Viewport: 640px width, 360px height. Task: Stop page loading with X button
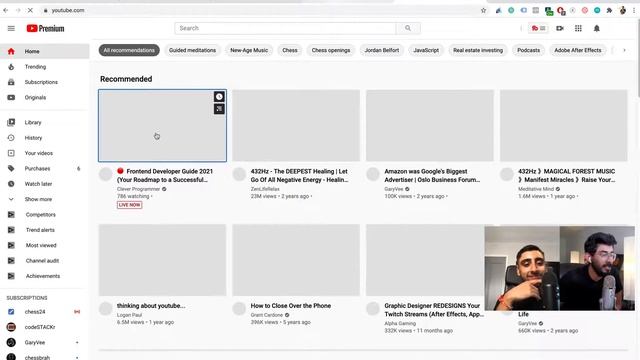30,10
